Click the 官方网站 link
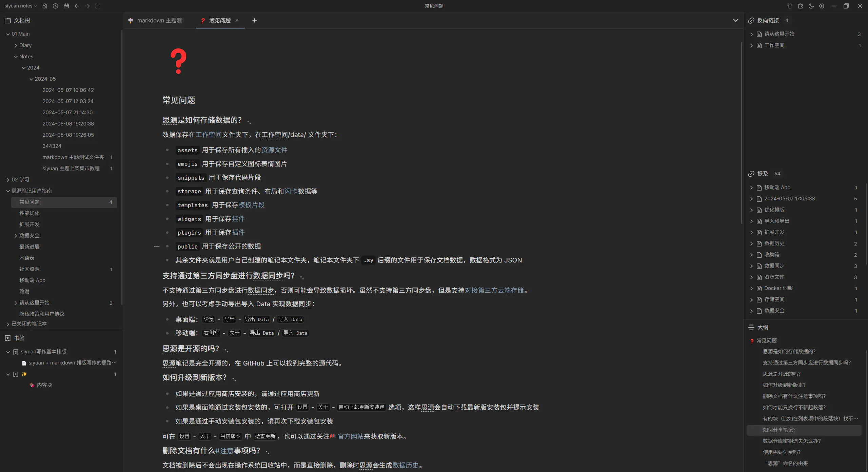This screenshot has width=868, height=472. tap(350, 437)
